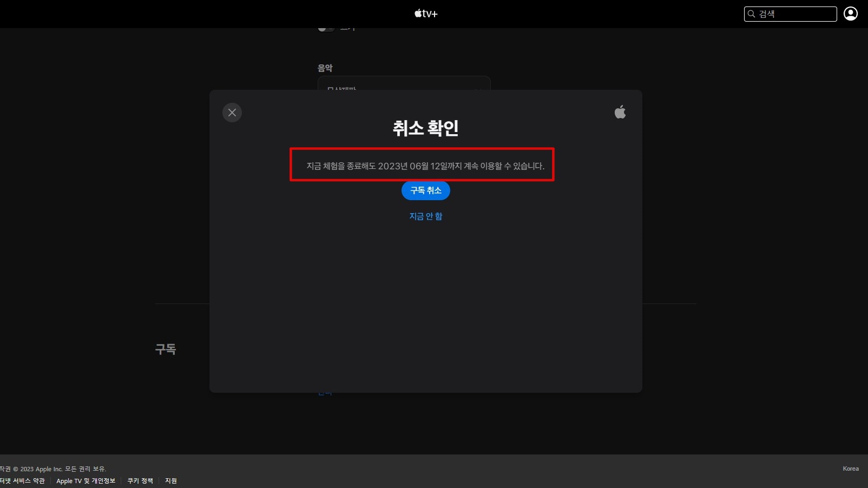Image resolution: width=868 pixels, height=488 pixels.
Task: Open 쿠키 정책 footer link
Action: (x=140, y=481)
